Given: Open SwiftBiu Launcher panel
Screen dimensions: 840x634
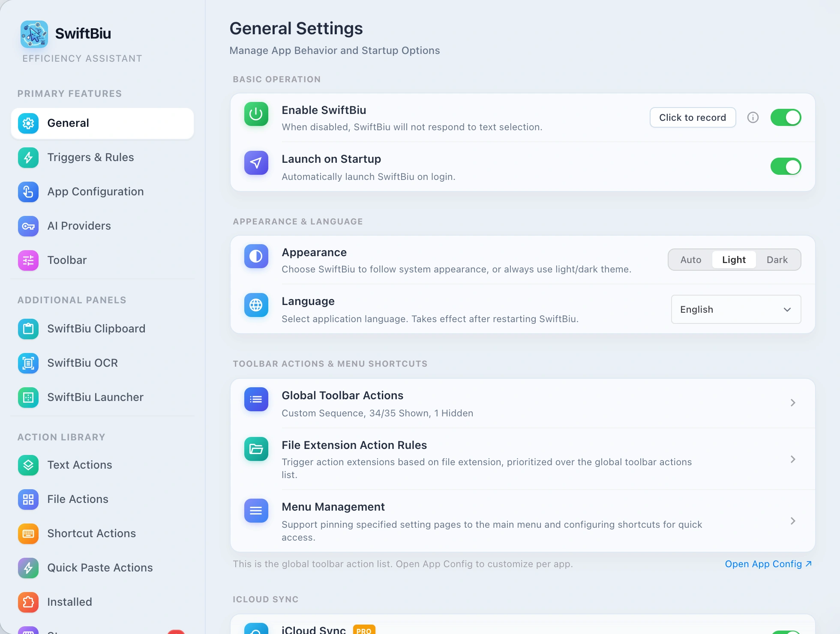Looking at the screenshot, I should click(102, 398).
